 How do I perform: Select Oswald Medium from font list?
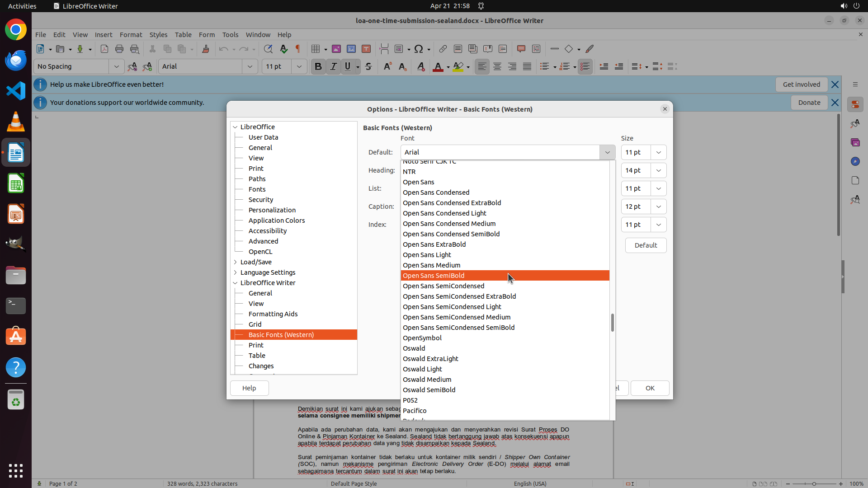pos(427,380)
